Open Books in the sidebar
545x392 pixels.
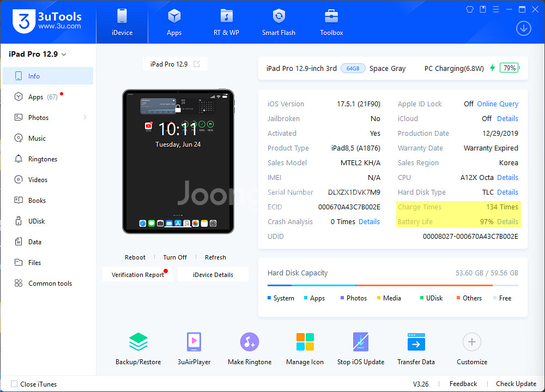[48, 200]
